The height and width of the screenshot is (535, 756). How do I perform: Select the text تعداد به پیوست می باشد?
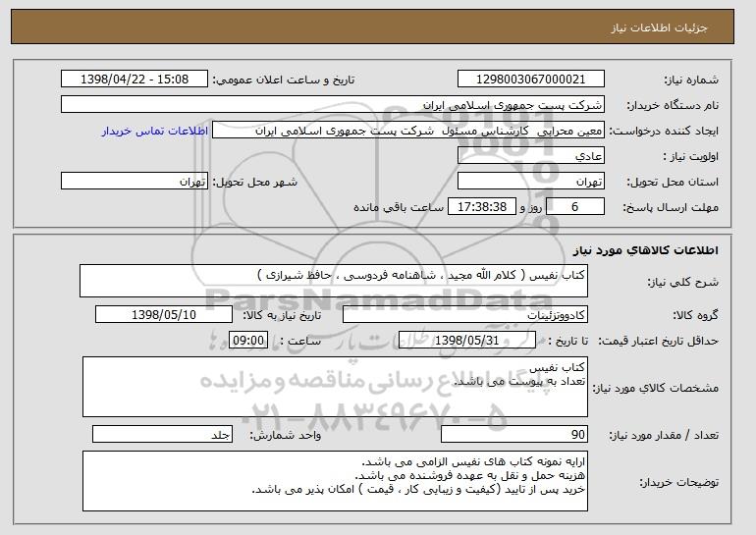[519, 381]
